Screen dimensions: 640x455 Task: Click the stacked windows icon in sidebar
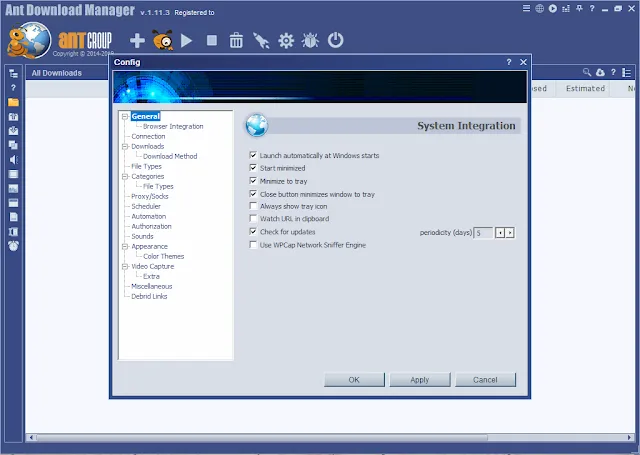[13, 145]
